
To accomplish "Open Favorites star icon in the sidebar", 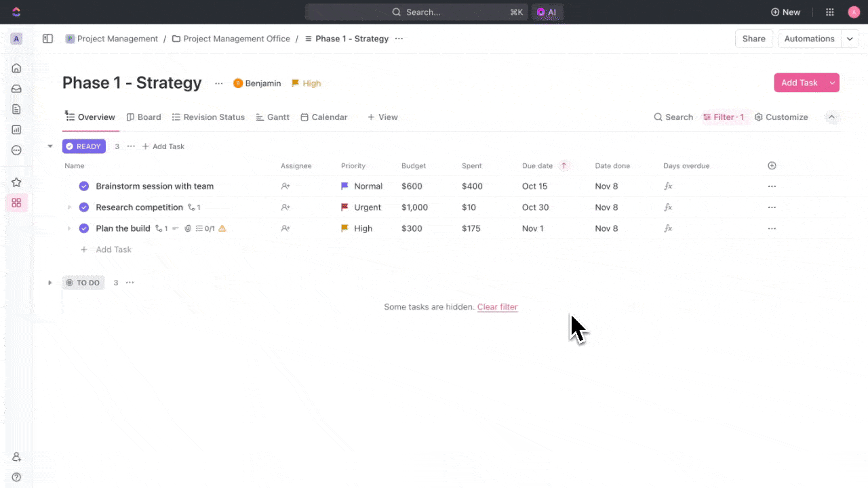I will 16,182.
